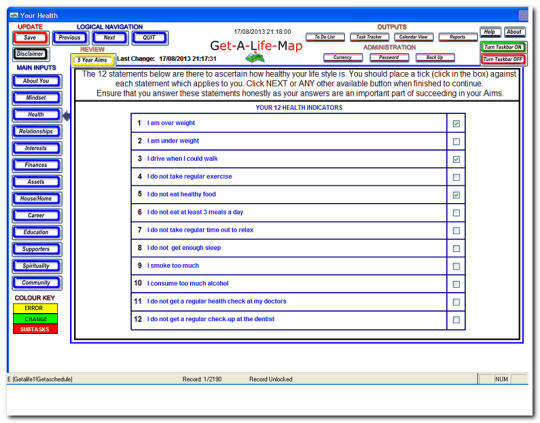The height and width of the screenshot is (423, 540).
Task: Check the 'I smoke too much' box
Action: click(456, 266)
